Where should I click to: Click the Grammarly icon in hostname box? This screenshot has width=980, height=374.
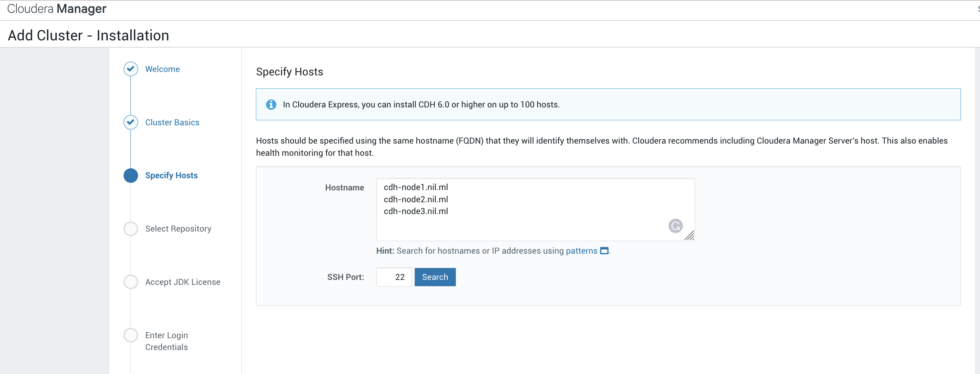[x=675, y=226]
